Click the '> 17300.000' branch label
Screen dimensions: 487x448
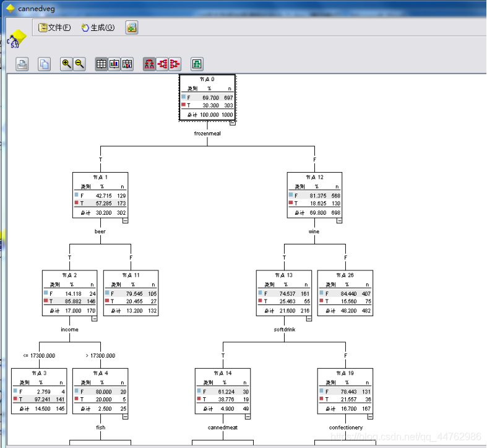tap(100, 355)
